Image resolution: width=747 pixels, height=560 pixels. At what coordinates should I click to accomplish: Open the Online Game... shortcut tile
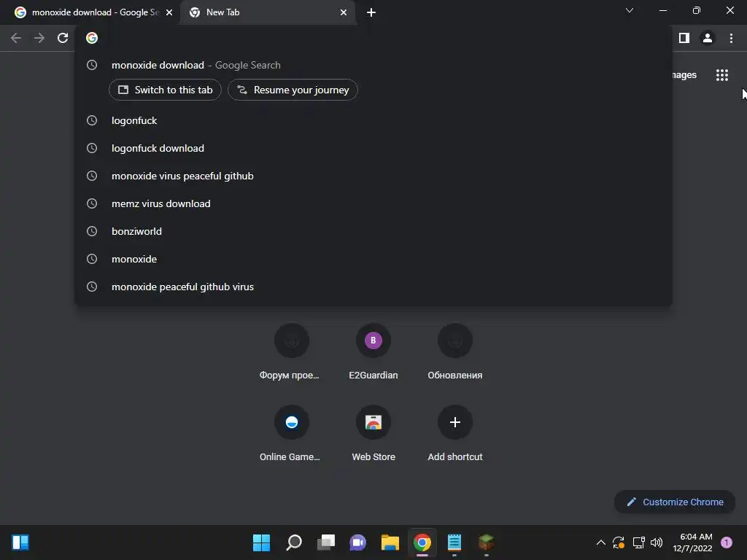291,434
